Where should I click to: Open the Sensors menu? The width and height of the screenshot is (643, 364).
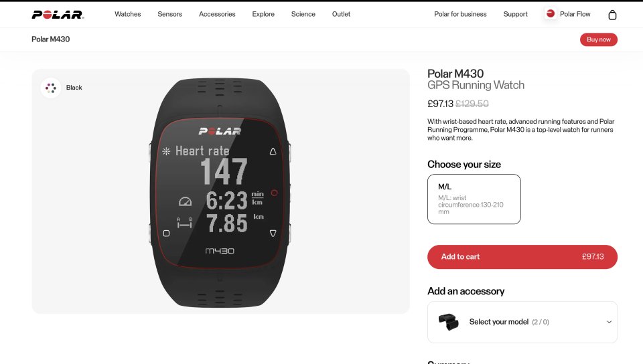click(x=169, y=14)
